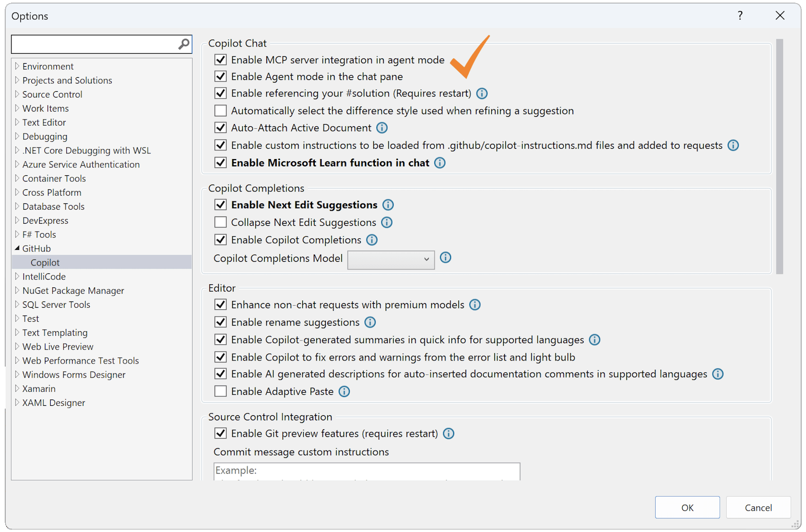This screenshot has width=806, height=532.
Task: Select the NuGet Package Manager category
Action: [x=73, y=290]
